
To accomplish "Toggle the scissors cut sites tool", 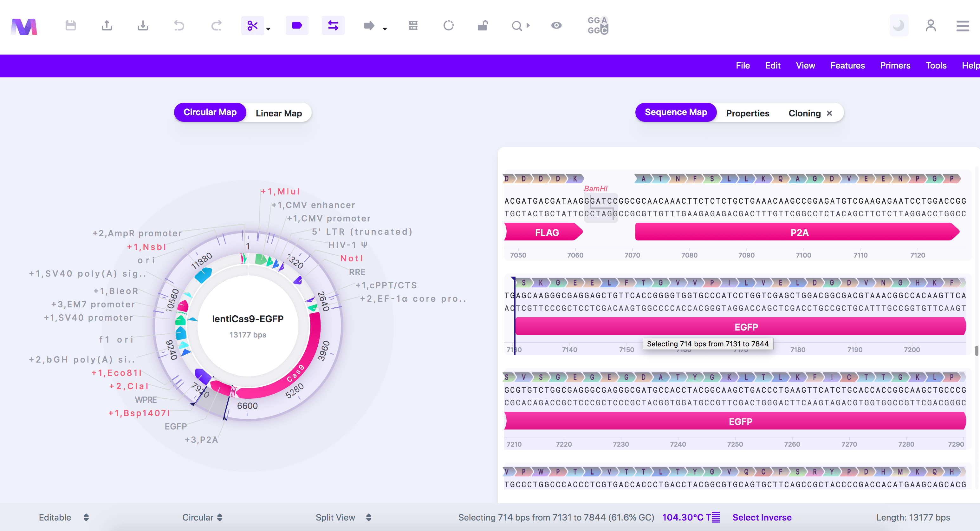I will (252, 25).
